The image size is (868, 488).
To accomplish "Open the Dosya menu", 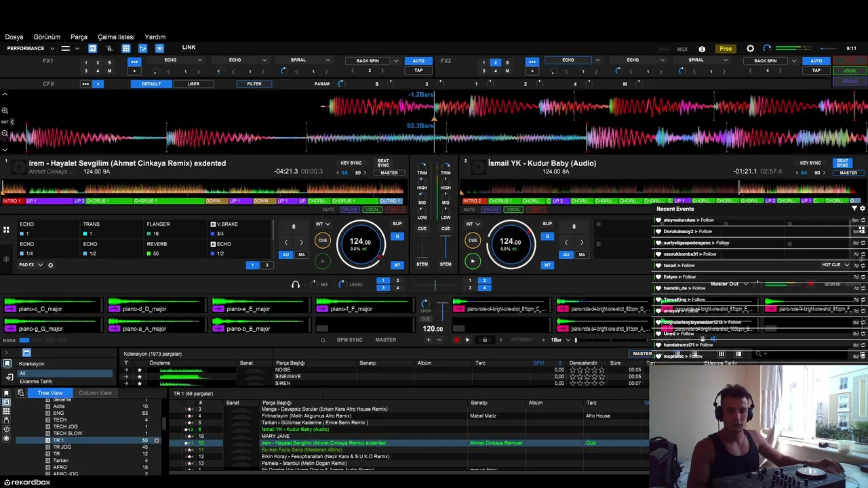I will click(x=14, y=37).
